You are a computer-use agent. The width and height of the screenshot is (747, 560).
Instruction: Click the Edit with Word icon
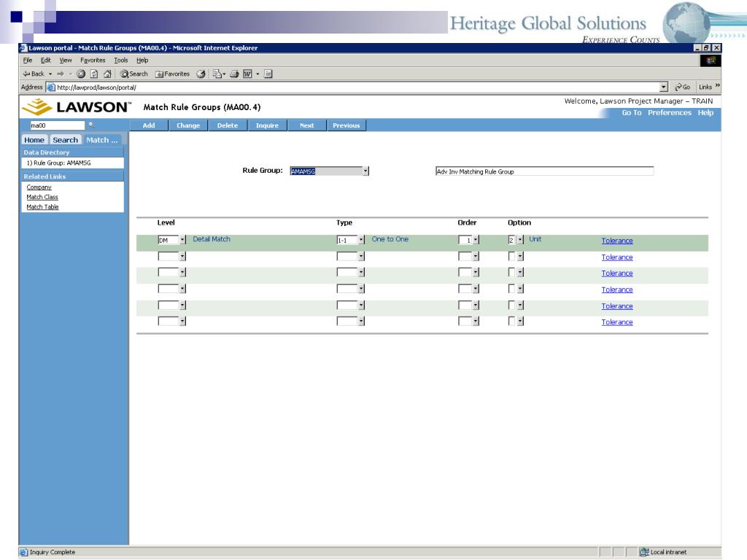click(x=248, y=74)
